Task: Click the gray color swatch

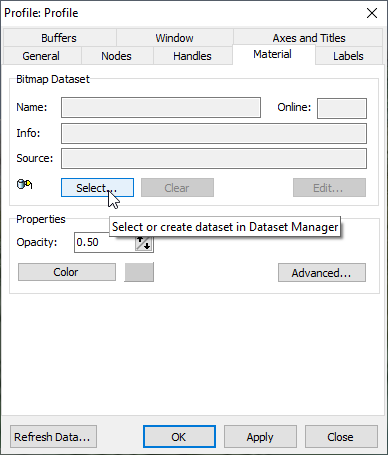Action: [x=139, y=272]
